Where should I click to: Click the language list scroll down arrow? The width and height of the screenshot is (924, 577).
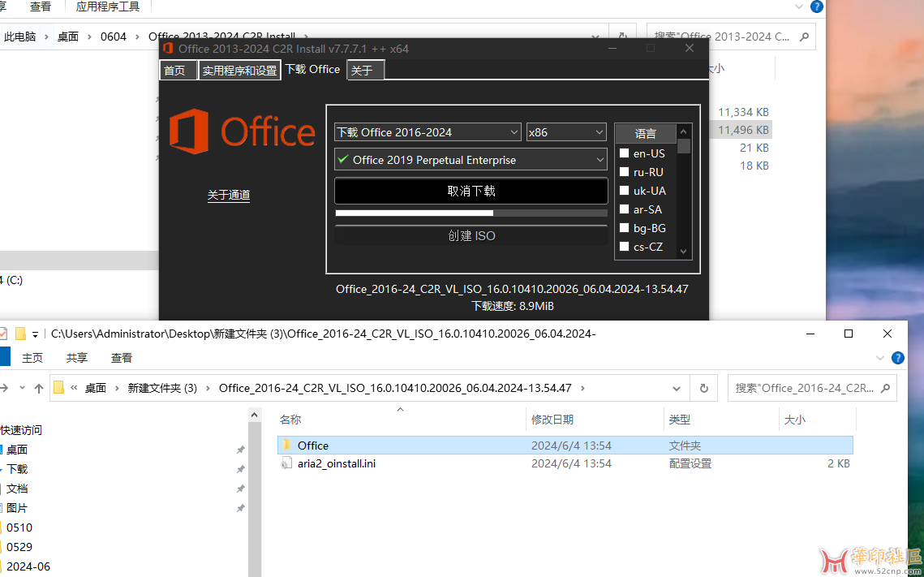[684, 252]
